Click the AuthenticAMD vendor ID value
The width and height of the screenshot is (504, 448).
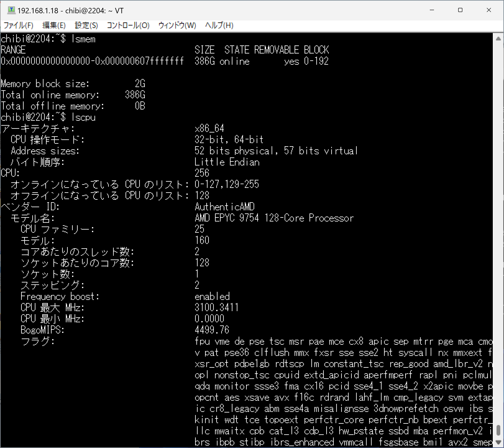[x=225, y=207]
